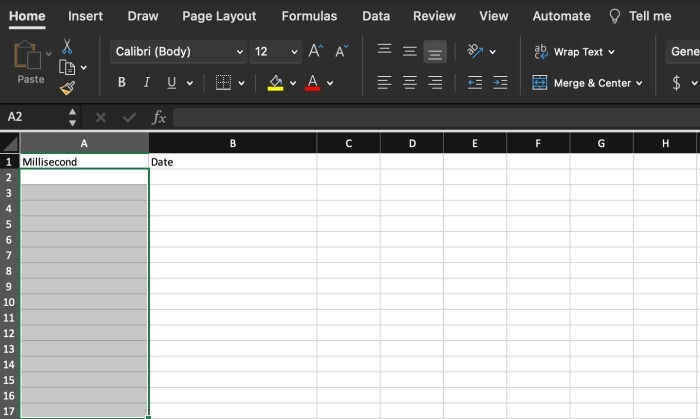Set middle vertical alignment
700x419 pixels.
409,51
